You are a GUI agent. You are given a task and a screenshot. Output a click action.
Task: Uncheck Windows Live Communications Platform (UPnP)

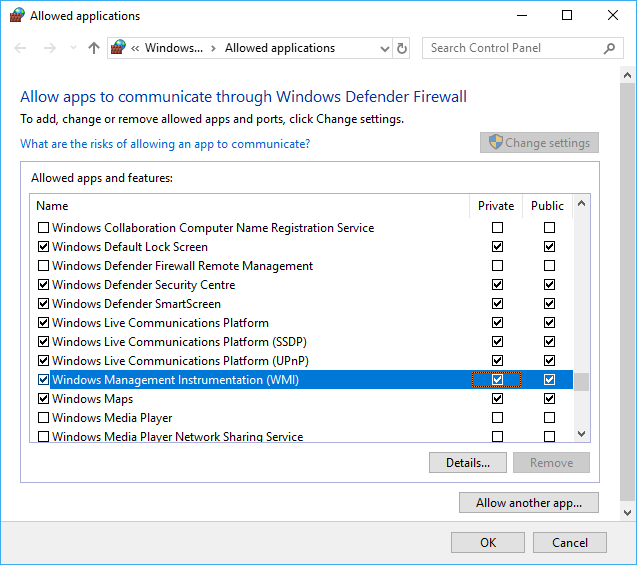click(43, 360)
